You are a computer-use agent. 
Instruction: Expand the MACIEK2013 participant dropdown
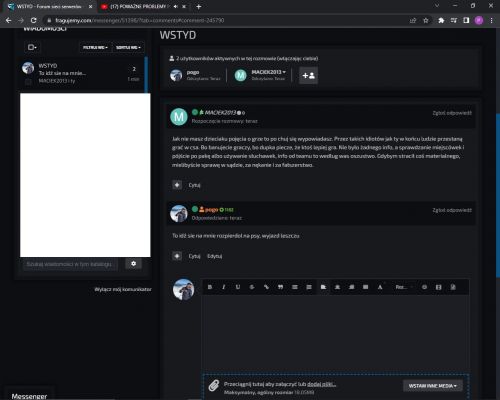(268, 72)
